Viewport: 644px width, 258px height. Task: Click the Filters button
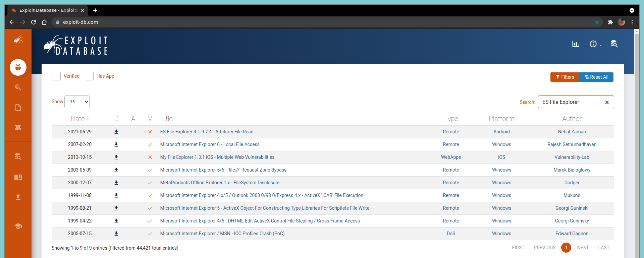point(565,77)
